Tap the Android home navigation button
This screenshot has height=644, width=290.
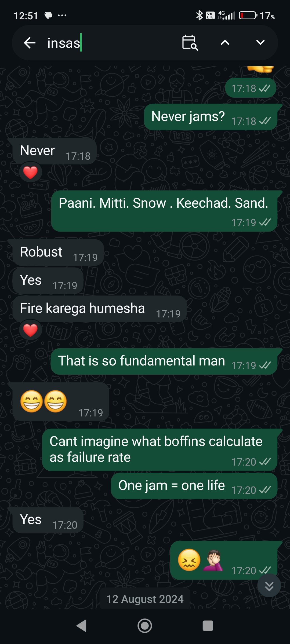click(145, 626)
